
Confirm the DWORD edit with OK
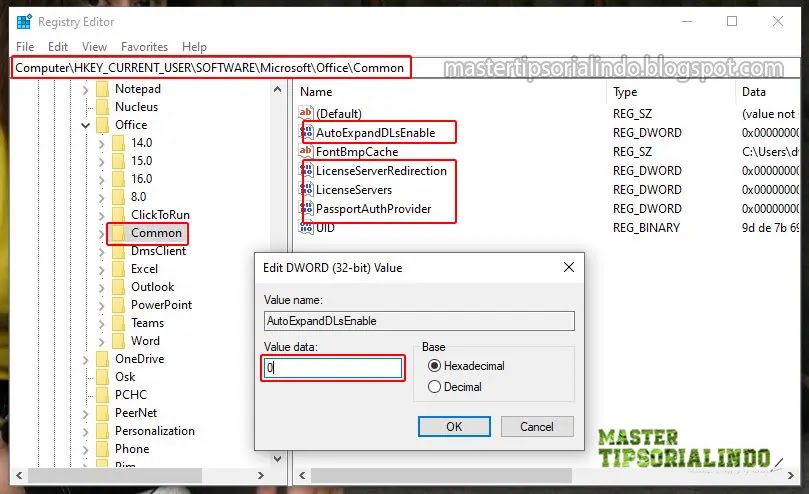point(454,426)
